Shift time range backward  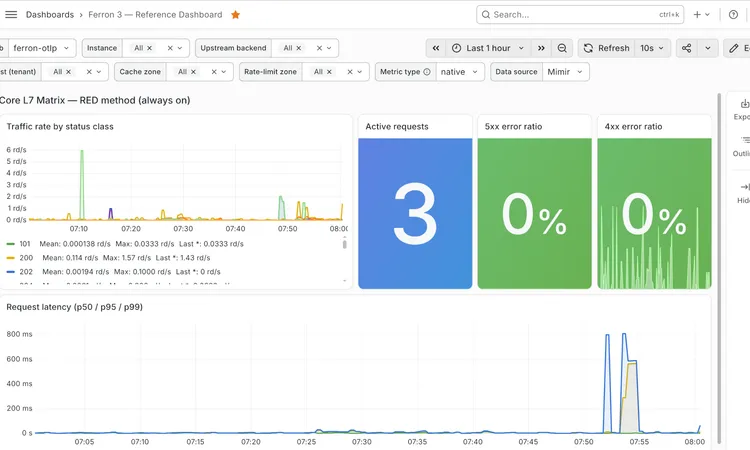click(436, 48)
